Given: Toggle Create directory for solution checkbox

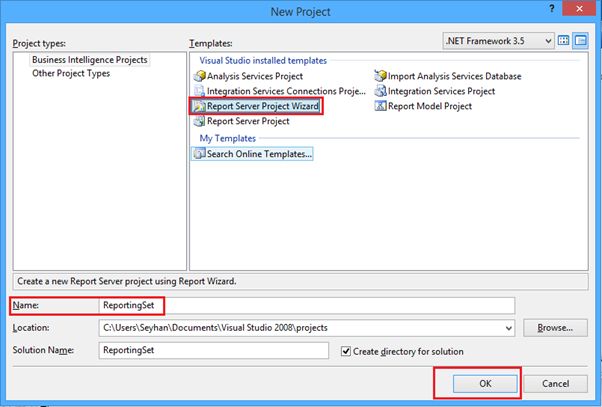Looking at the screenshot, I should point(346,351).
